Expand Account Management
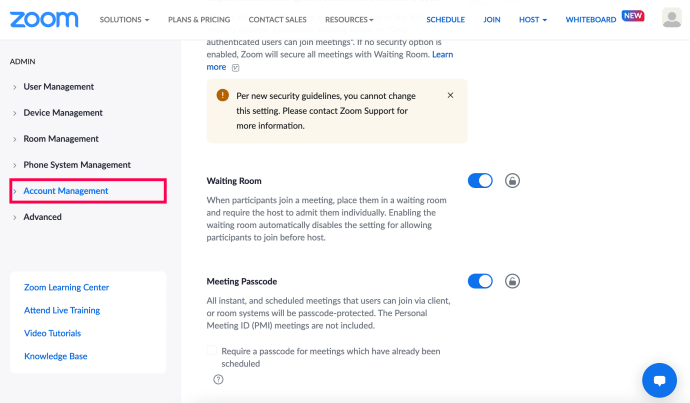The image size is (690, 403). tap(88, 191)
